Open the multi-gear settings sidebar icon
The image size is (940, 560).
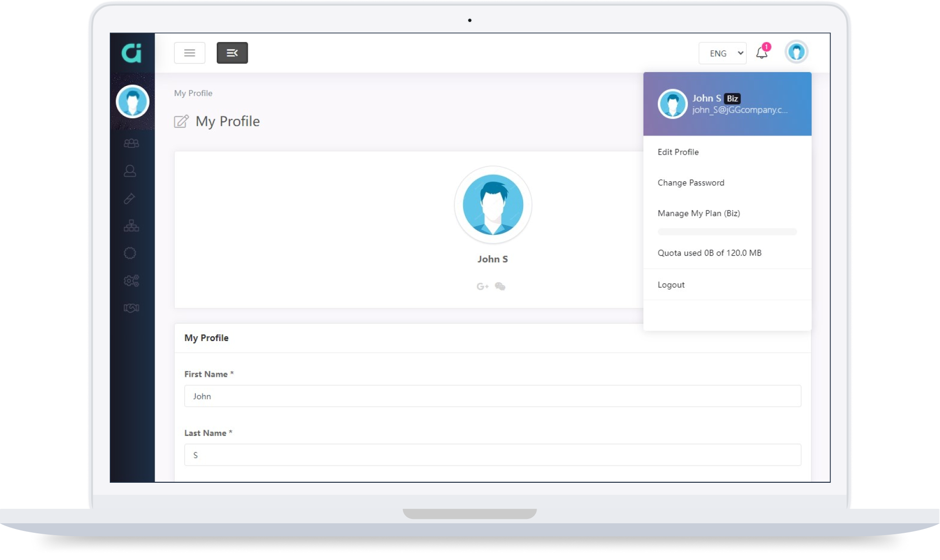[x=131, y=280]
